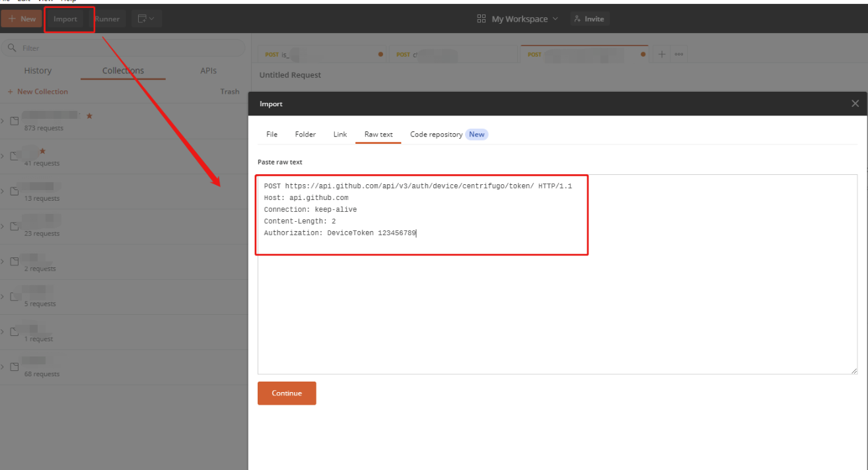This screenshot has height=470, width=868.
Task: Toggle the favorite star on the 41 requests collection
Action: tap(44, 151)
